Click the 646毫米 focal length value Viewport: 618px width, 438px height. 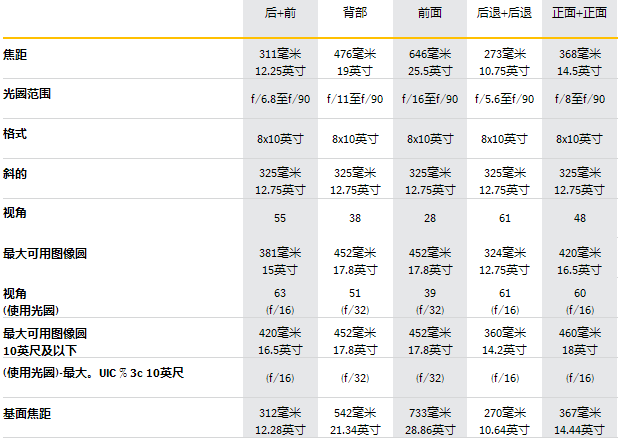pos(428,54)
